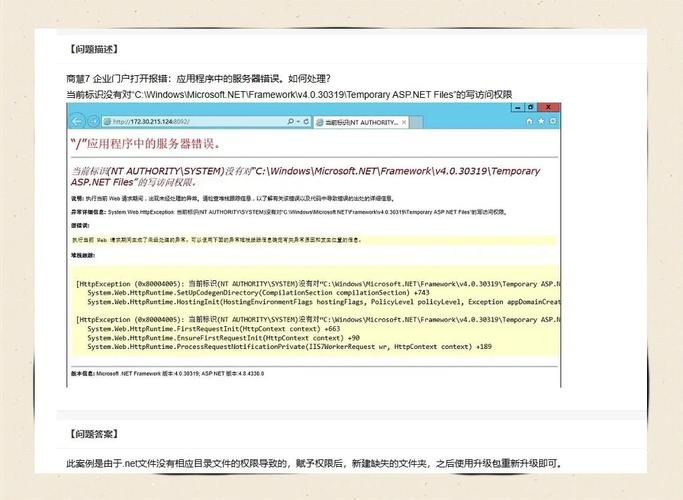The height and width of the screenshot is (500, 683).
Task: Click the SetUpCodegenDirectory stack trace line
Action: (x=258, y=293)
